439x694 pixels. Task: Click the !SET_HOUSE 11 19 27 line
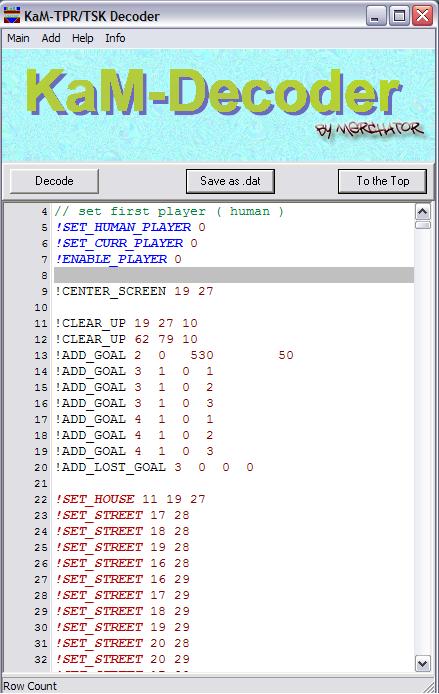(131, 499)
